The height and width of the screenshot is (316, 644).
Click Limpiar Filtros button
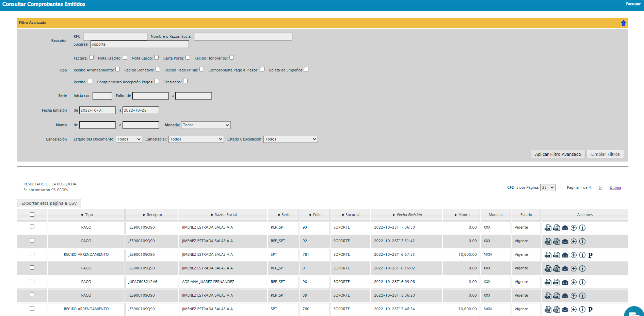(x=605, y=154)
